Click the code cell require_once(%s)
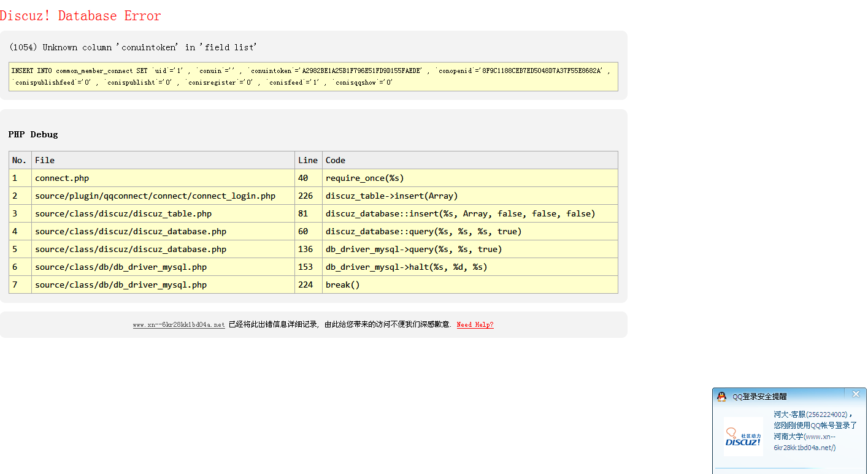This screenshot has height=474, width=868. [470, 178]
